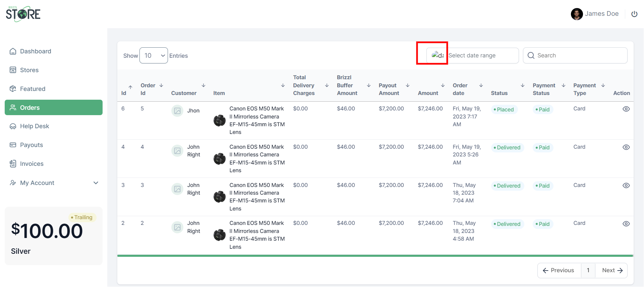Open the Show entries count dropdown
Screen dimensions: 644x287
(x=154, y=55)
